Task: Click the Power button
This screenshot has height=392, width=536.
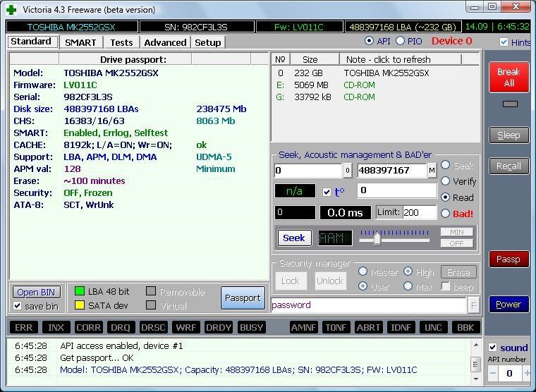Action: pos(508,304)
